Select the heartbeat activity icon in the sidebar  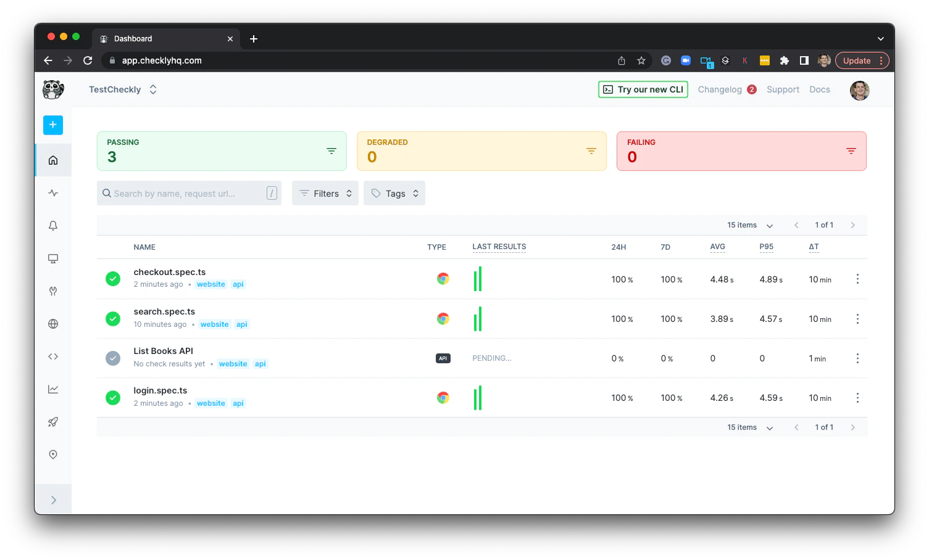(x=52, y=192)
